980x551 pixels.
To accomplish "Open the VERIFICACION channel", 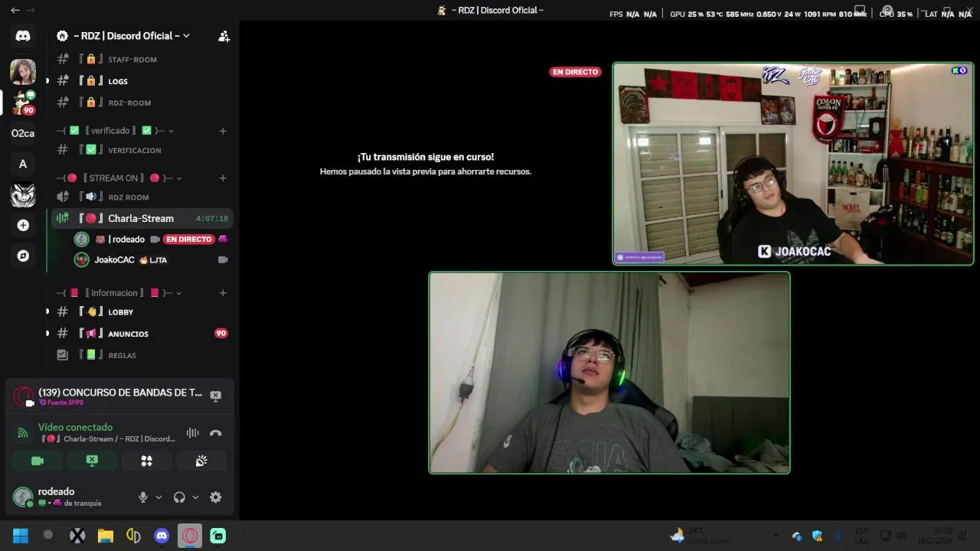I will [x=142, y=150].
